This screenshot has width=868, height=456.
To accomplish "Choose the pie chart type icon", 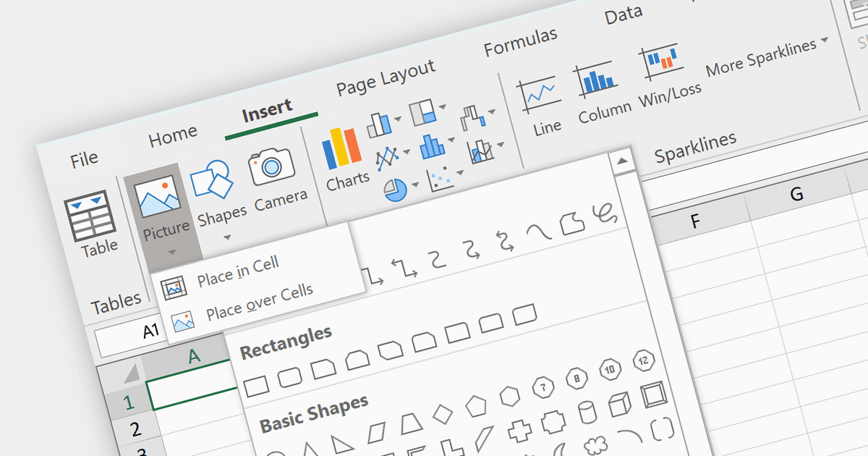I will tap(396, 190).
